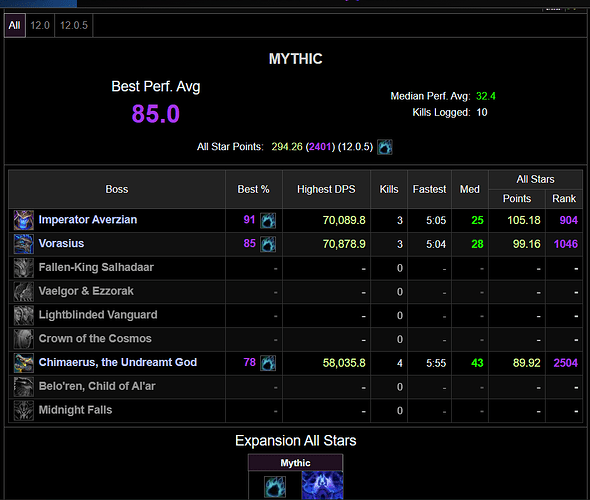Open Chimaerus, the Undreamt God link

pyautogui.click(x=118, y=362)
